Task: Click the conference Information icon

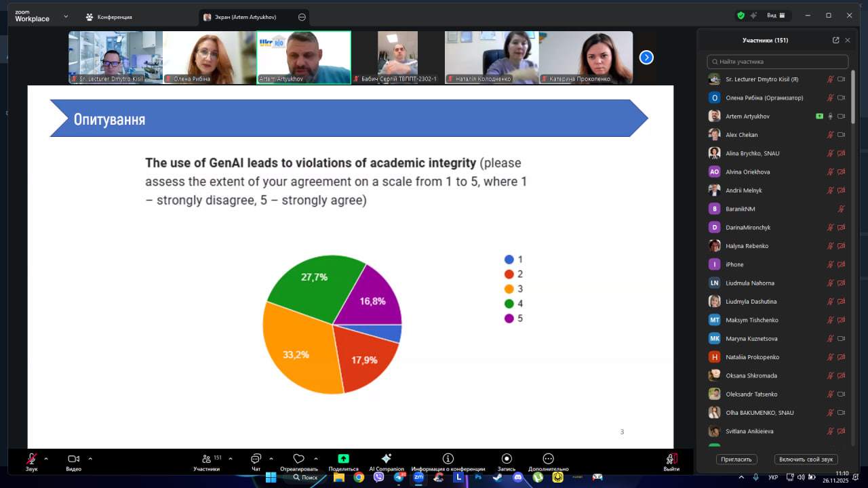Action: pos(448,459)
